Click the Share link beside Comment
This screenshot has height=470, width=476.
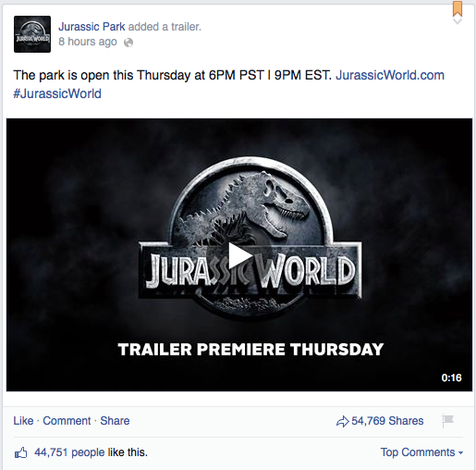[115, 421]
